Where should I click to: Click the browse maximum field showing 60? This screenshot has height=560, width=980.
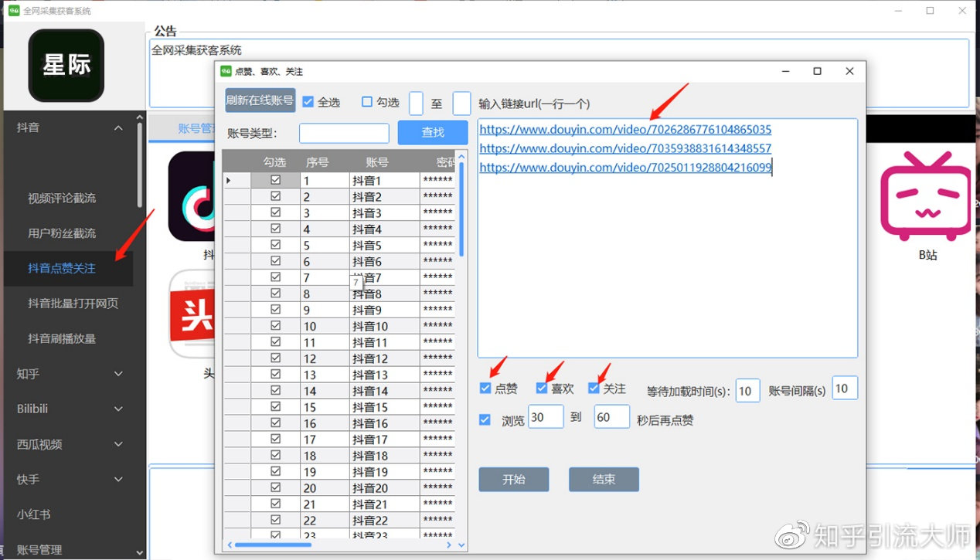click(612, 417)
